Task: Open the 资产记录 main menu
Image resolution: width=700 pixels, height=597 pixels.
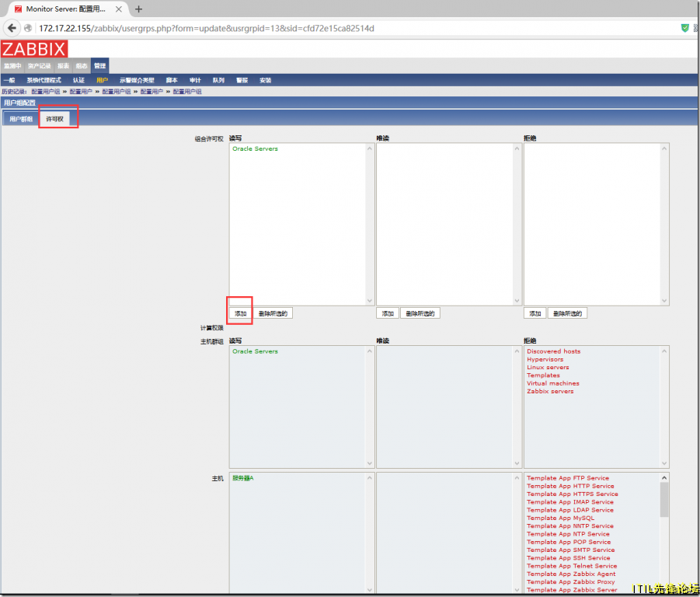Action: 40,65
